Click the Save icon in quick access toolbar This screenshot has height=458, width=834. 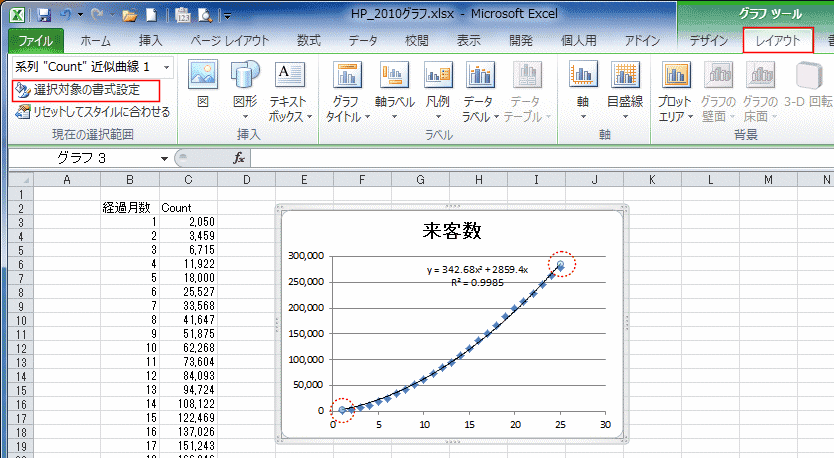click(43, 16)
